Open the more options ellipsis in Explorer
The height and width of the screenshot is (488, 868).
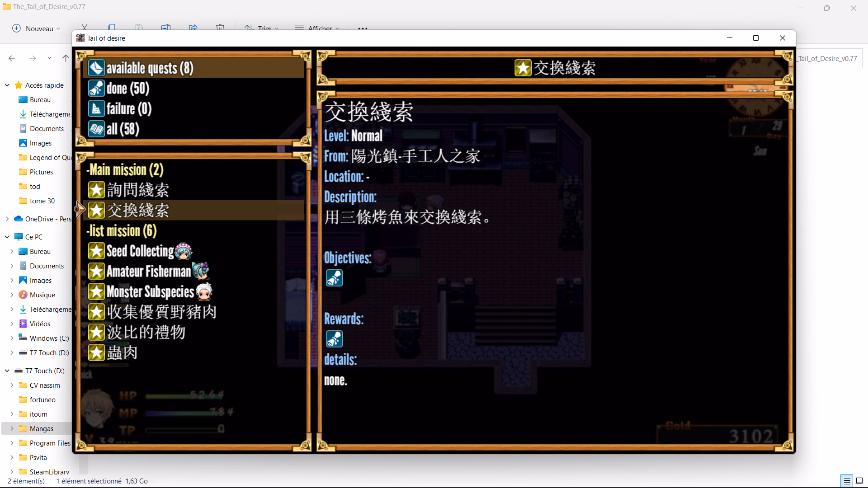coord(363,28)
